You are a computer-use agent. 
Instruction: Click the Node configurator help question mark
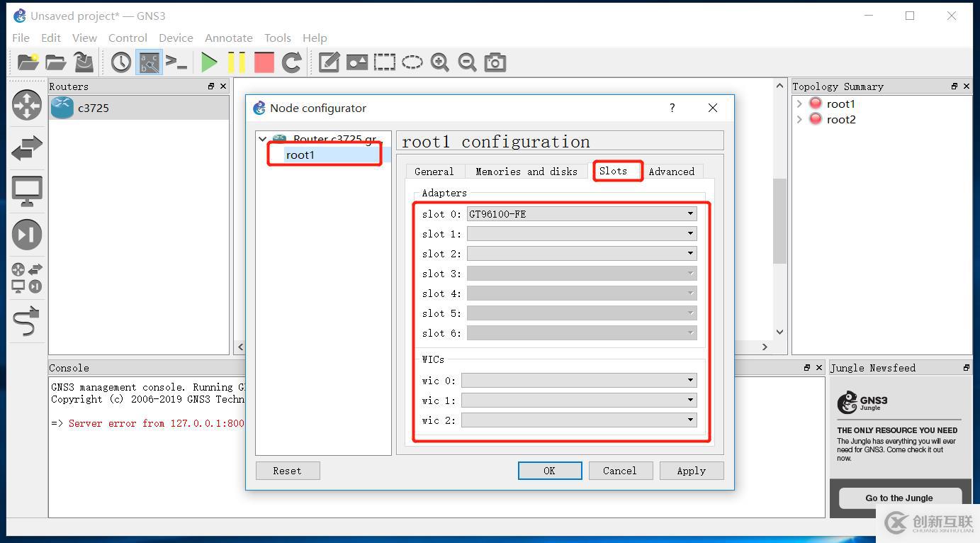coord(672,108)
